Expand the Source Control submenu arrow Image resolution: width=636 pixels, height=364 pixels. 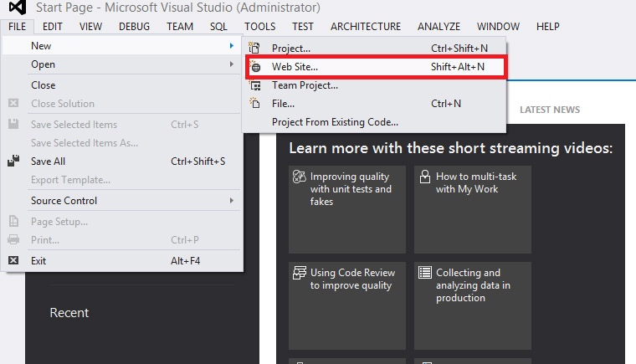(232, 201)
